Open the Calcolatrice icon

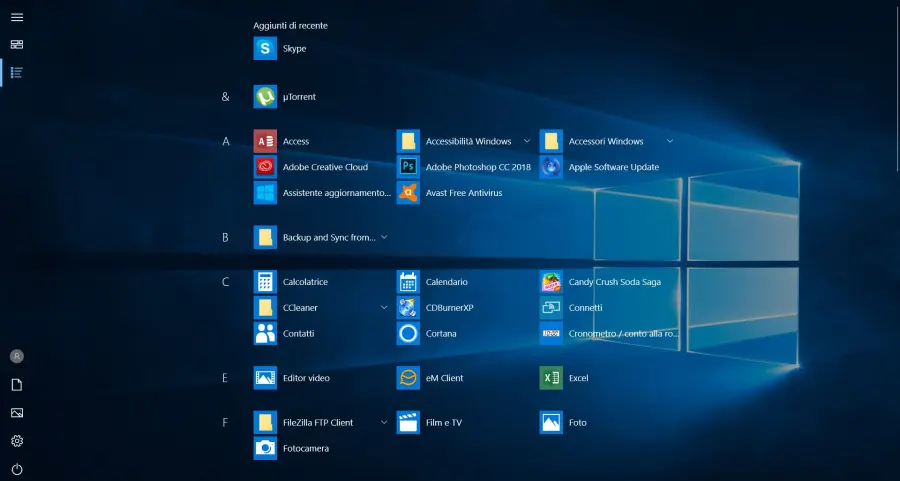click(x=265, y=282)
